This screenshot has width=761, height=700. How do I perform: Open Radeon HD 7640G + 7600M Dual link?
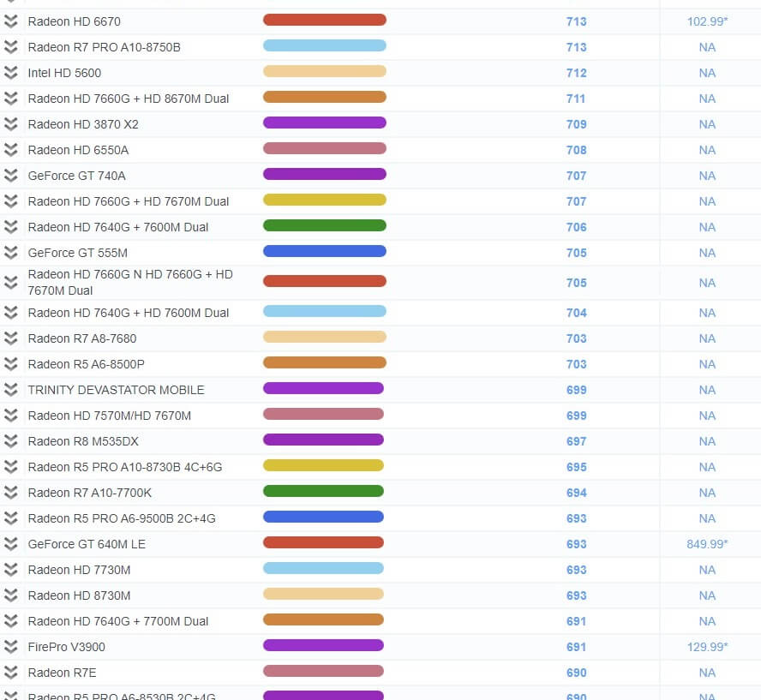pos(118,227)
